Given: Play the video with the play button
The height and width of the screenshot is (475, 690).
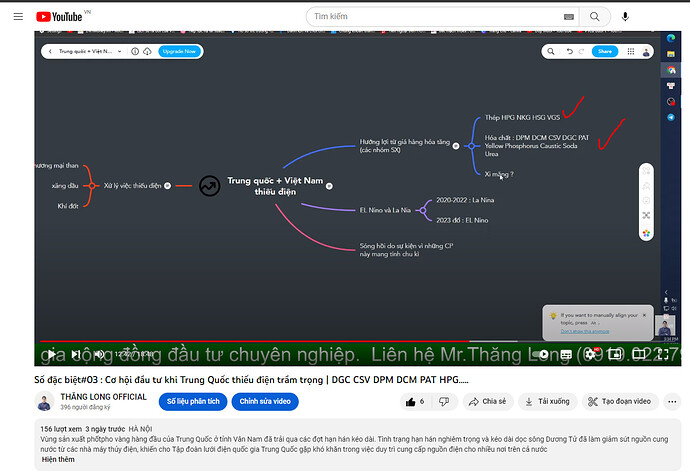Looking at the screenshot, I should pos(52,354).
